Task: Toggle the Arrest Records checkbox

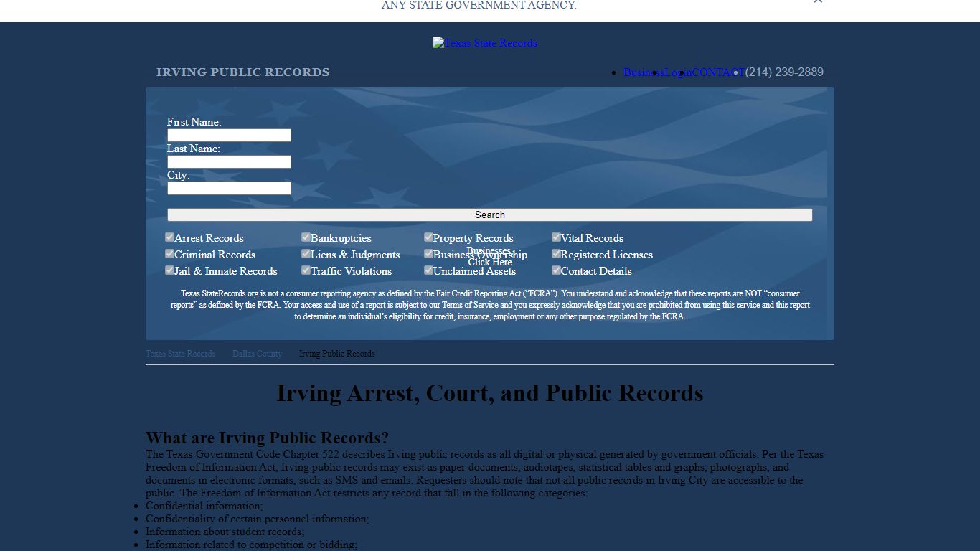Action: tap(170, 237)
